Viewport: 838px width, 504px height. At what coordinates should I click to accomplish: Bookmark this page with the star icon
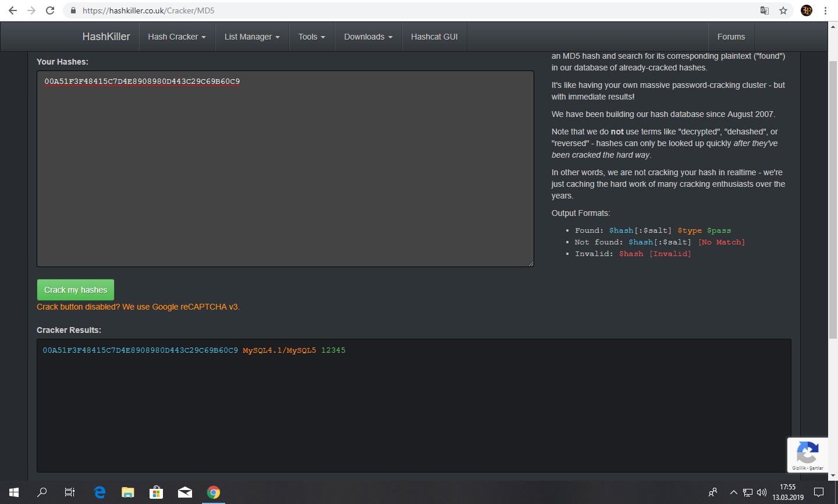(x=783, y=10)
